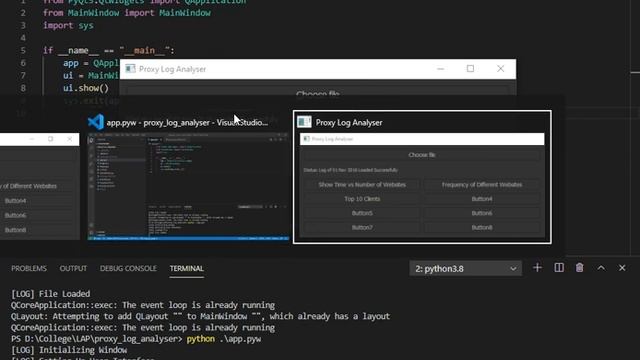The height and width of the screenshot is (360, 640).
Task: Kill terminal using trash icon
Action: point(580,268)
